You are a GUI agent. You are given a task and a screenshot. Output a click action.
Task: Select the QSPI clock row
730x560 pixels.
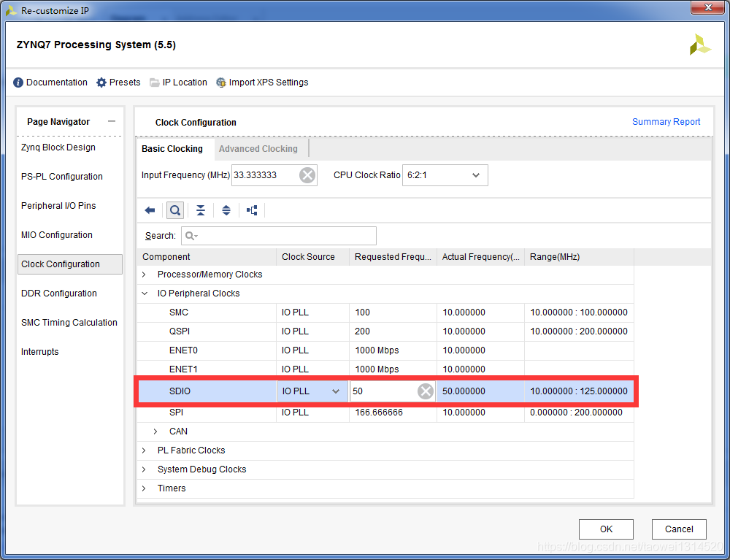click(385, 332)
